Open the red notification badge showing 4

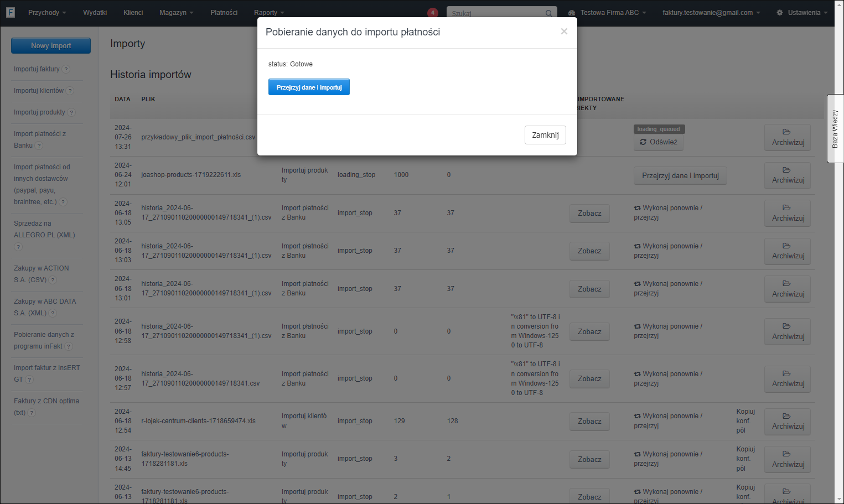[x=433, y=13]
